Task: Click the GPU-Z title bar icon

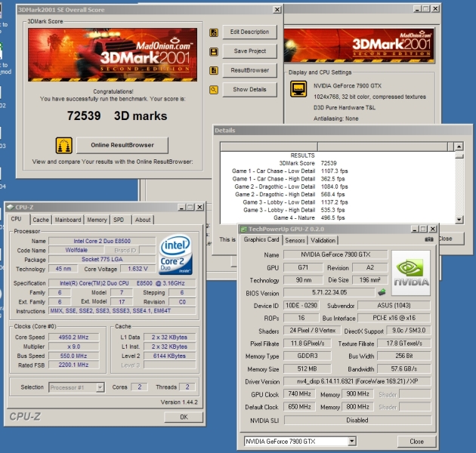Action: pyautogui.click(x=243, y=229)
